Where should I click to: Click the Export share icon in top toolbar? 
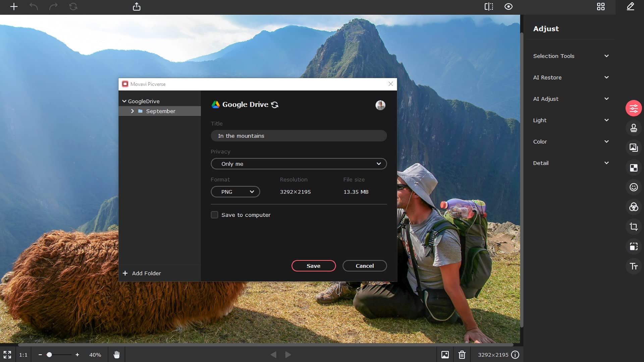137,7
